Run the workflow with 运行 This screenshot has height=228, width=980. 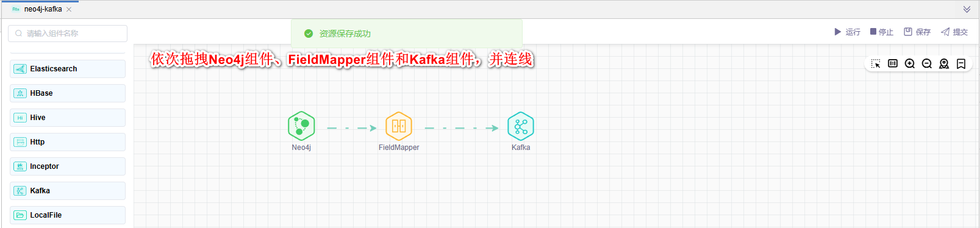(x=847, y=32)
